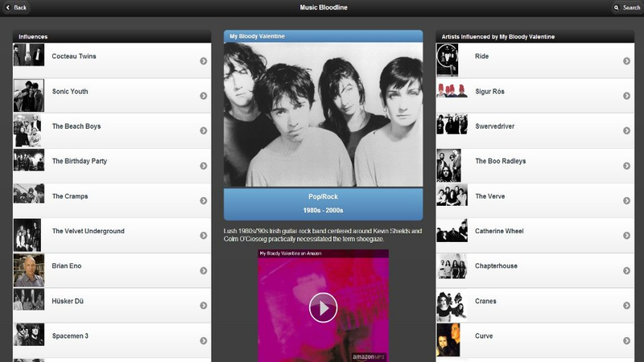
Task: Select Sigur Rós thumbnail image
Action: [452, 90]
